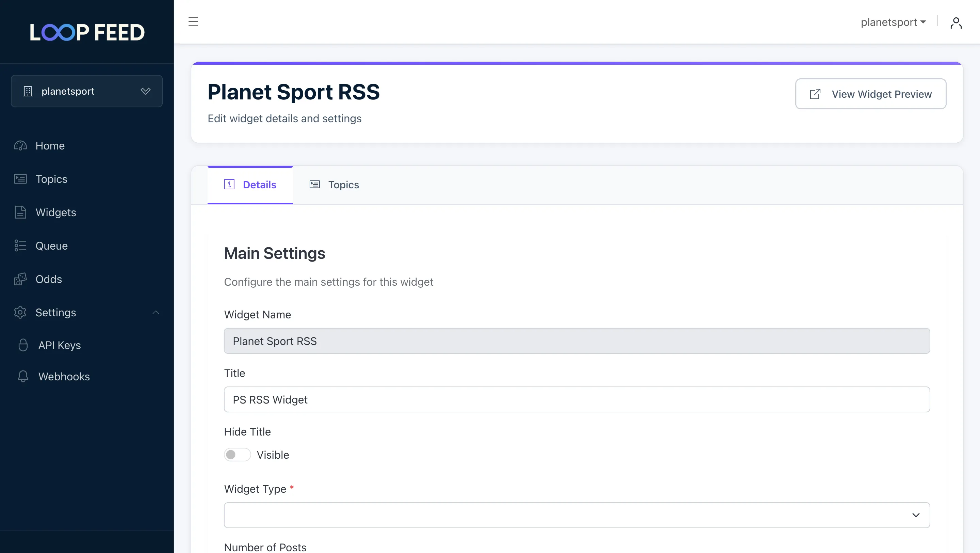Click the Title input field
The height and width of the screenshot is (553, 980).
(x=577, y=400)
